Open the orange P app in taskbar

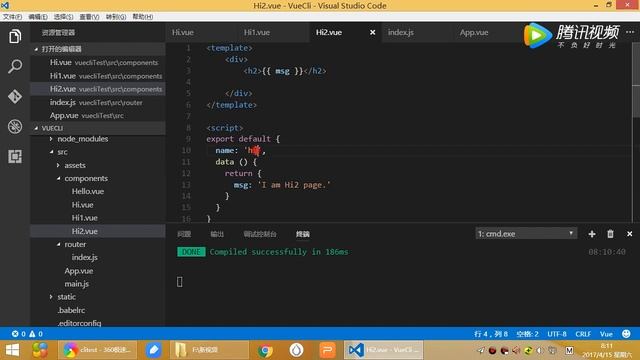pos(327,350)
